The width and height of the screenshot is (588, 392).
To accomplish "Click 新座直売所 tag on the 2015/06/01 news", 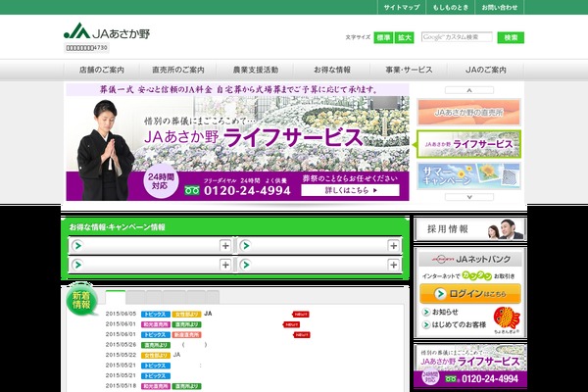I will 186,334.
